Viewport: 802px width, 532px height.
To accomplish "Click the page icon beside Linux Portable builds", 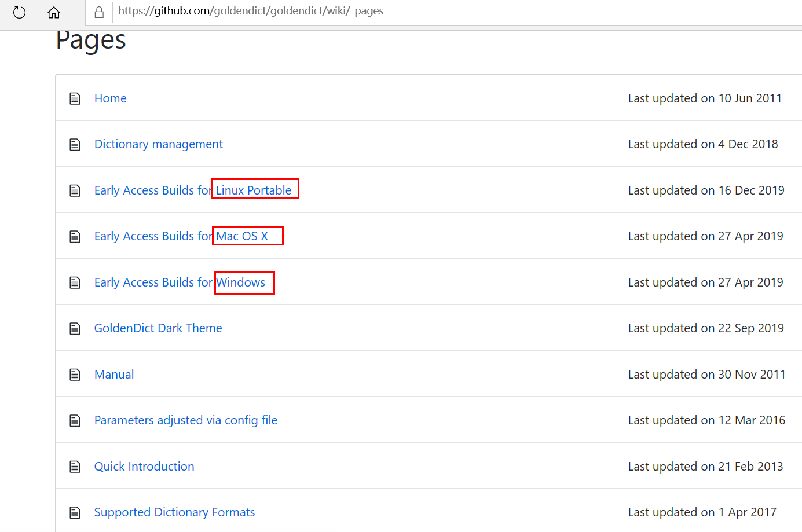I will coord(75,190).
